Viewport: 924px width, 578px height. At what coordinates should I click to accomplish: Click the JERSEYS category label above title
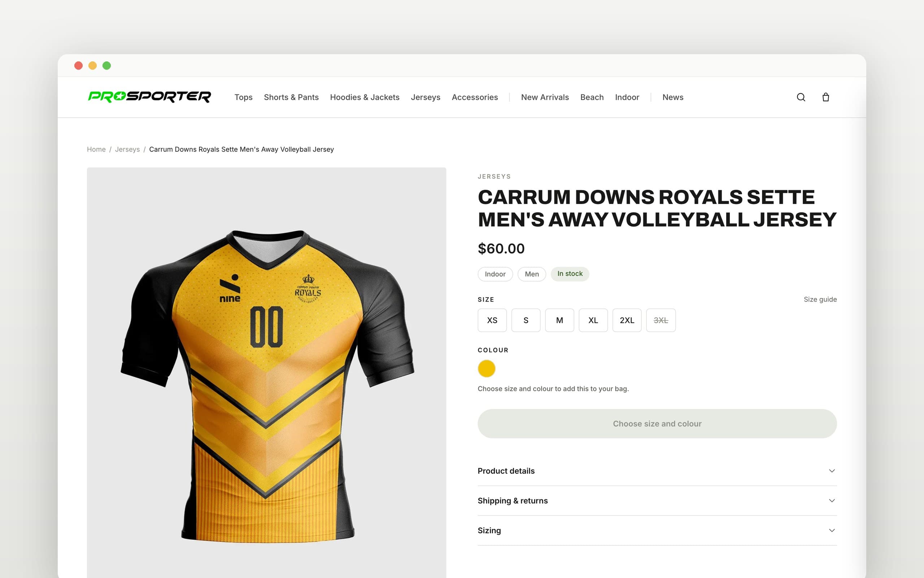[x=494, y=177]
